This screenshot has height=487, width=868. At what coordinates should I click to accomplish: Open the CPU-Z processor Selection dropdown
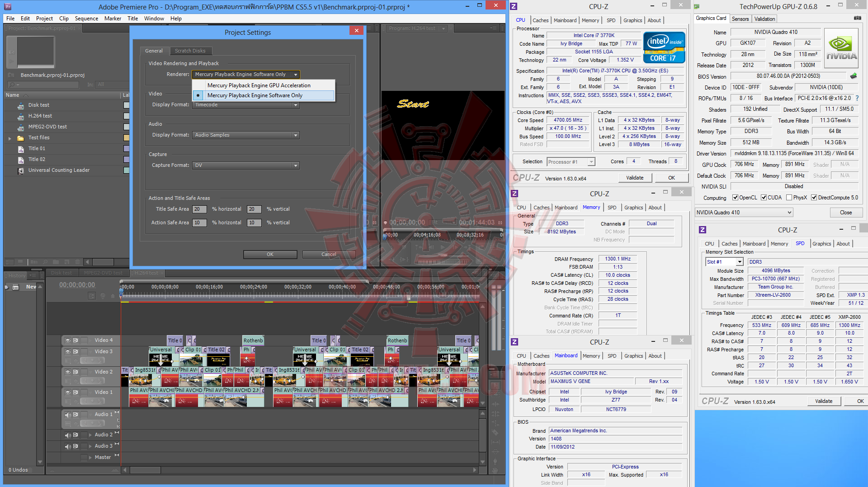tap(571, 162)
